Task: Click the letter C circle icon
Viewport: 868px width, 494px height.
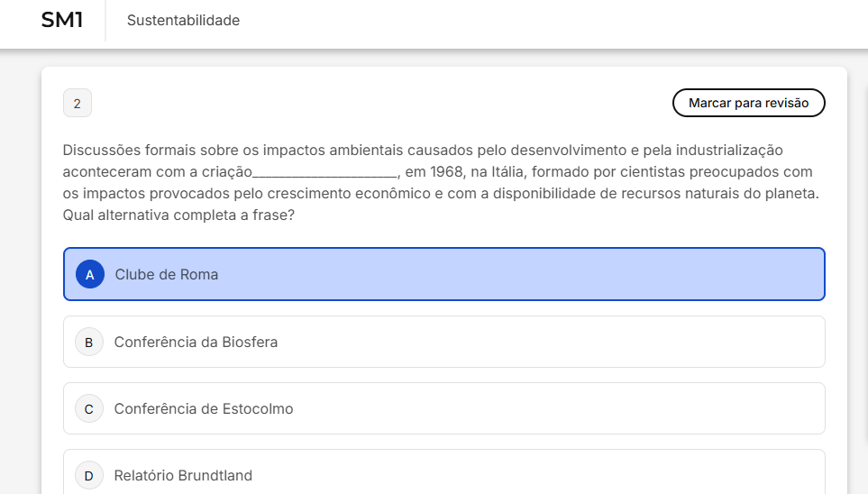Action: [x=88, y=408]
